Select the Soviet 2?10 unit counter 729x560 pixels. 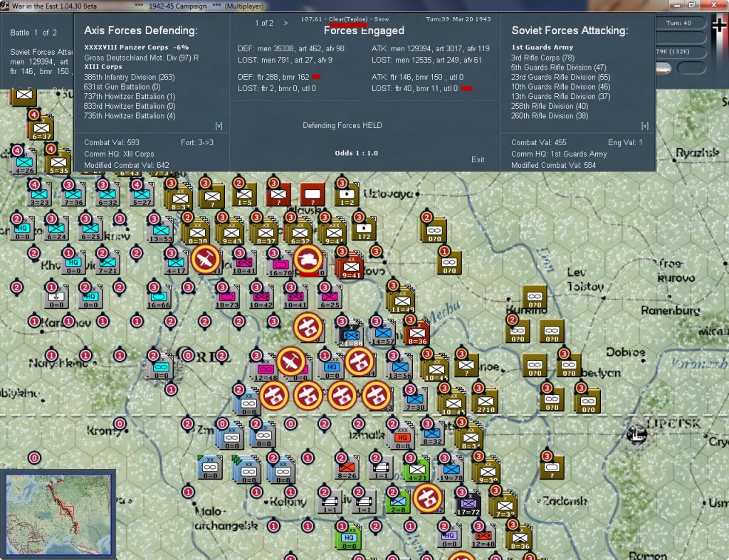[x=486, y=403]
